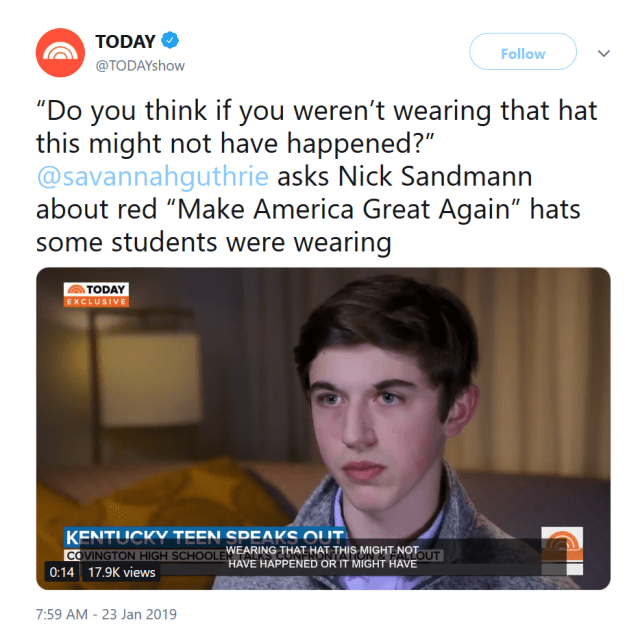640x631 pixels.
Task: Follow the TODAY account
Action: click(x=523, y=52)
